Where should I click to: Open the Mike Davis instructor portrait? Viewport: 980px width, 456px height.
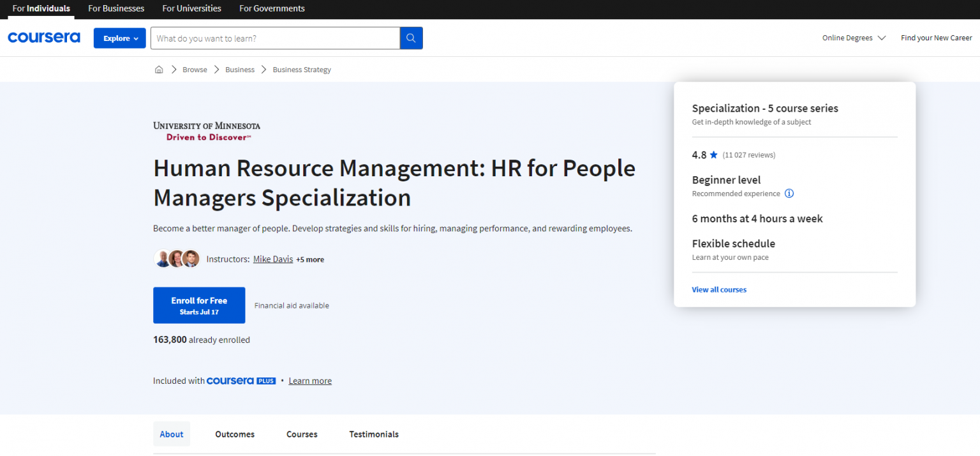[x=162, y=258]
